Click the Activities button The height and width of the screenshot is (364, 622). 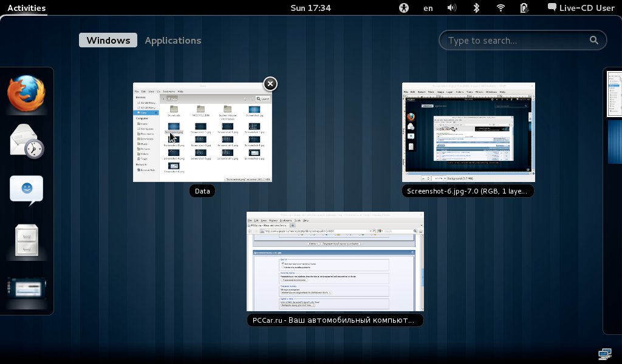click(x=26, y=8)
